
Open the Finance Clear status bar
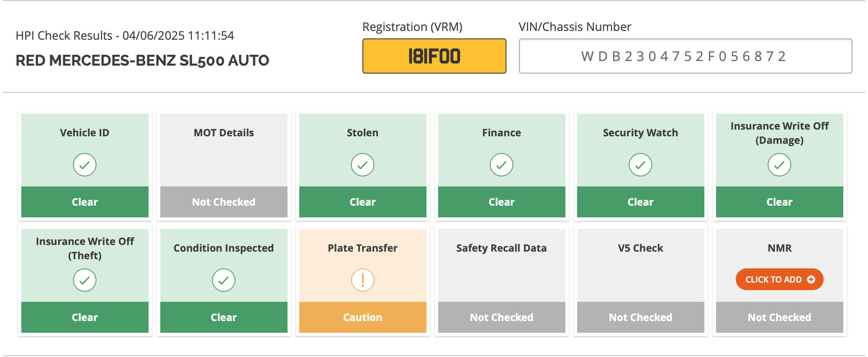pos(502,202)
